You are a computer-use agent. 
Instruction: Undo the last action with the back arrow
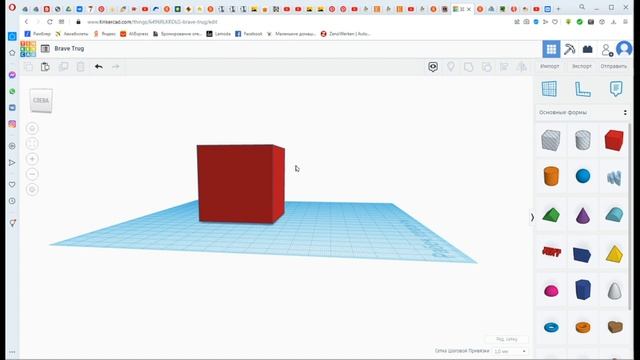click(x=98, y=67)
